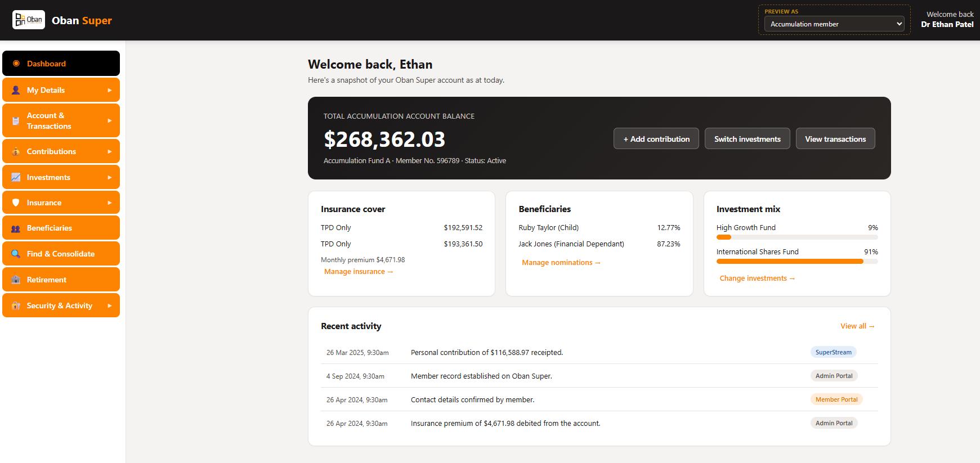Image resolution: width=980 pixels, height=463 pixels.
Task: Open the Beneficiaries menu item
Action: click(61, 228)
